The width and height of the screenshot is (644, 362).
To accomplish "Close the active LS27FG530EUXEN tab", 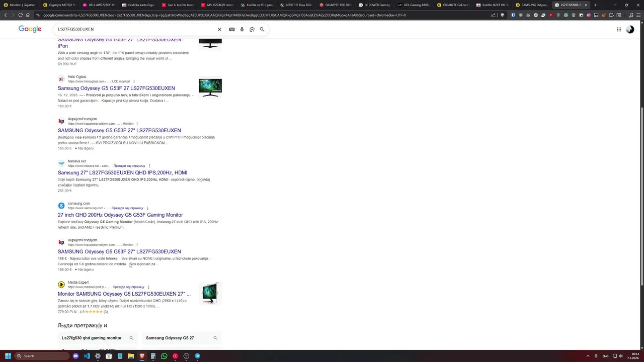I will tap(586, 5).
